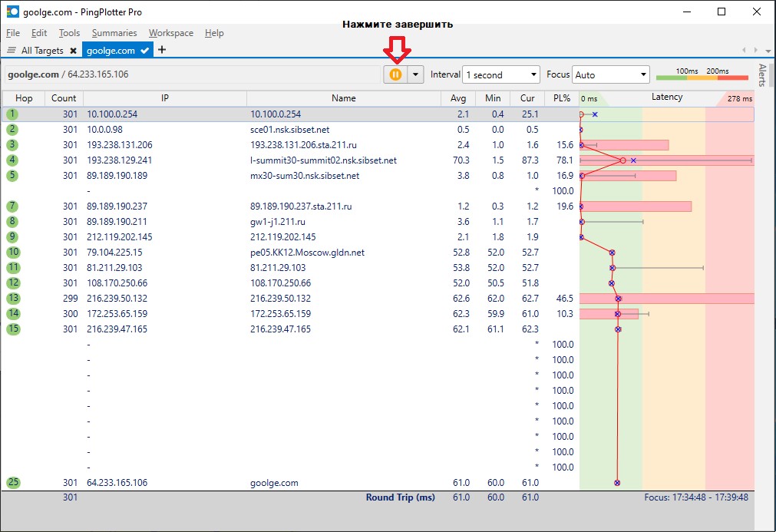Open the File menu
This screenshot has width=776, height=532.
pos(13,33)
